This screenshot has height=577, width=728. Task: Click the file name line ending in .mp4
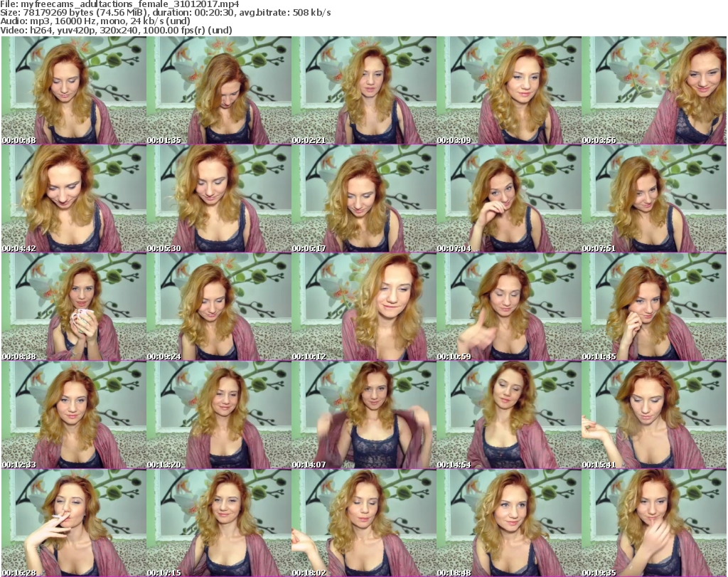[x=119, y=4]
